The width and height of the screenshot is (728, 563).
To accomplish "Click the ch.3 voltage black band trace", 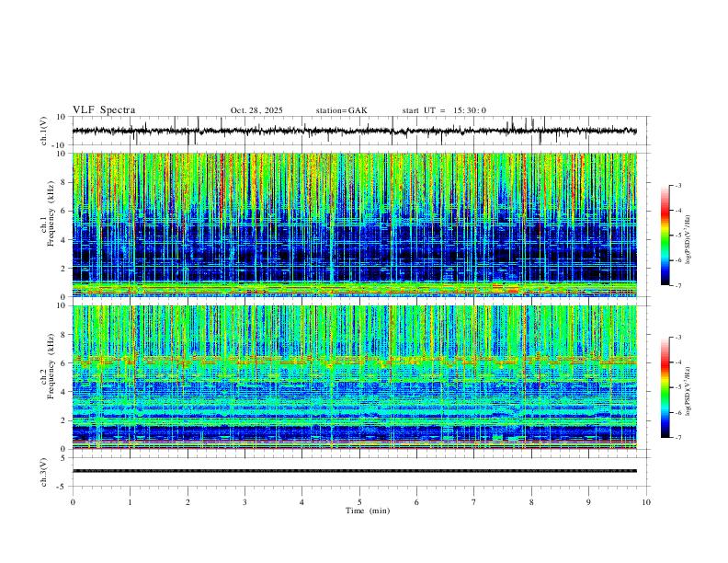I will [354, 471].
